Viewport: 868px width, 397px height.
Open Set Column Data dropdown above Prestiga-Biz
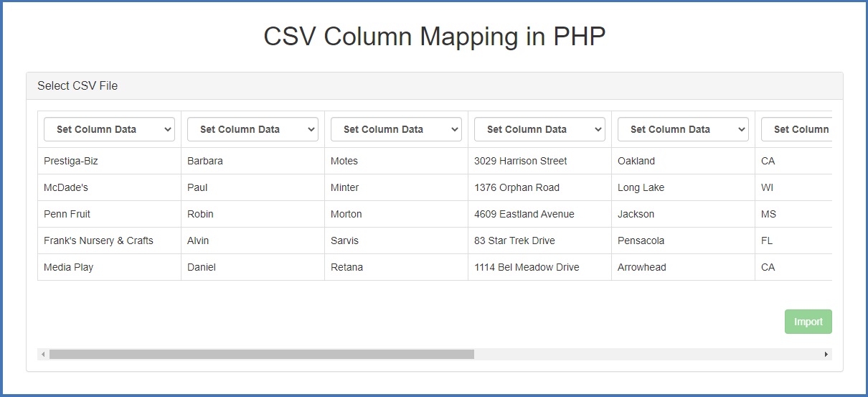tap(109, 129)
